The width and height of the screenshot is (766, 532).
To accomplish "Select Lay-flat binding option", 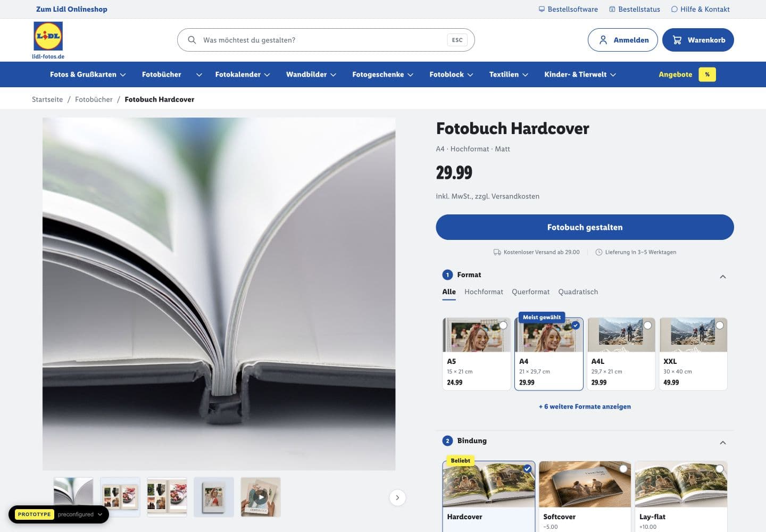I will (681, 496).
